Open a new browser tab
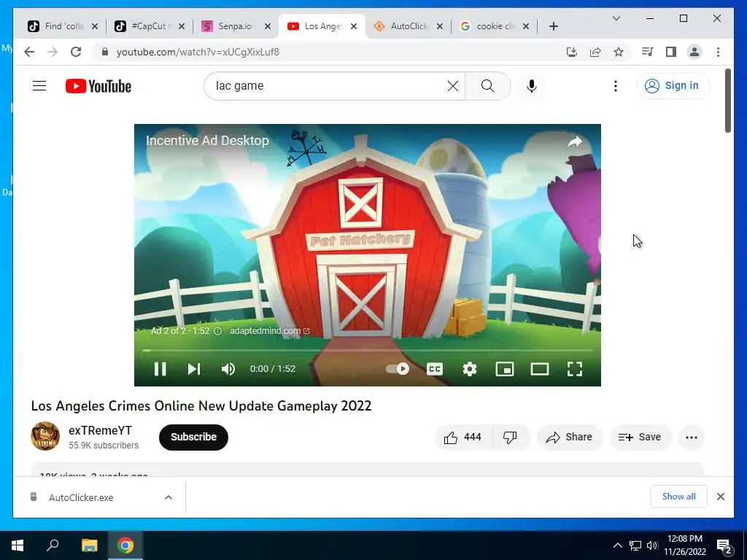747x560 pixels. coord(553,27)
